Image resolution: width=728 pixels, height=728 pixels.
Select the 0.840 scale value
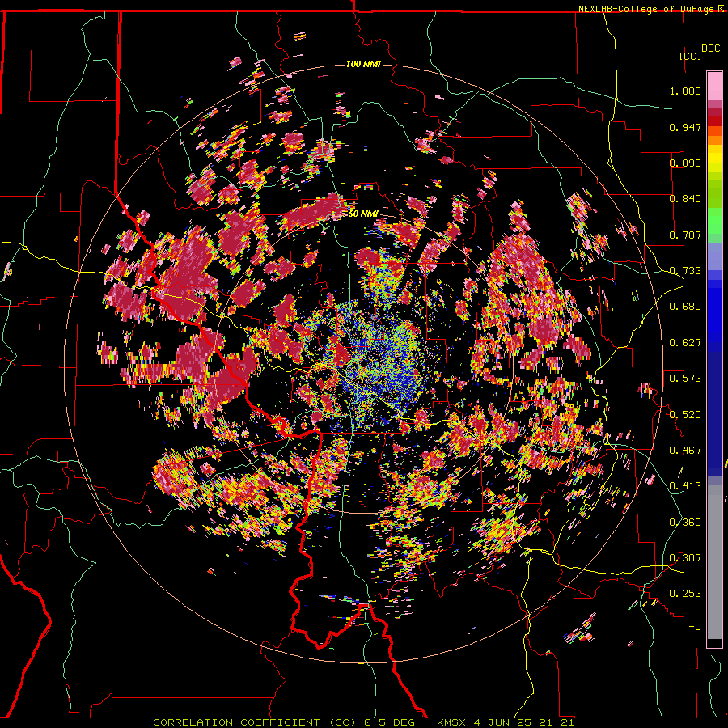tap(685, 199)
